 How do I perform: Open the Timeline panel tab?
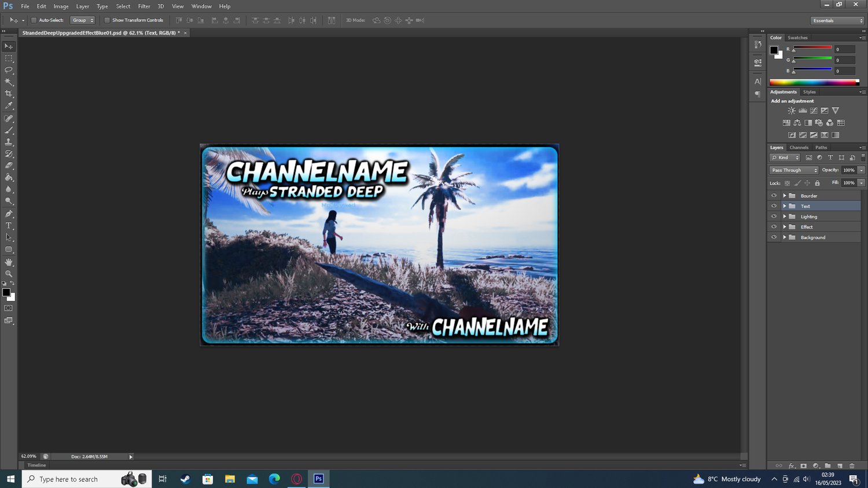tap(36, 465)
